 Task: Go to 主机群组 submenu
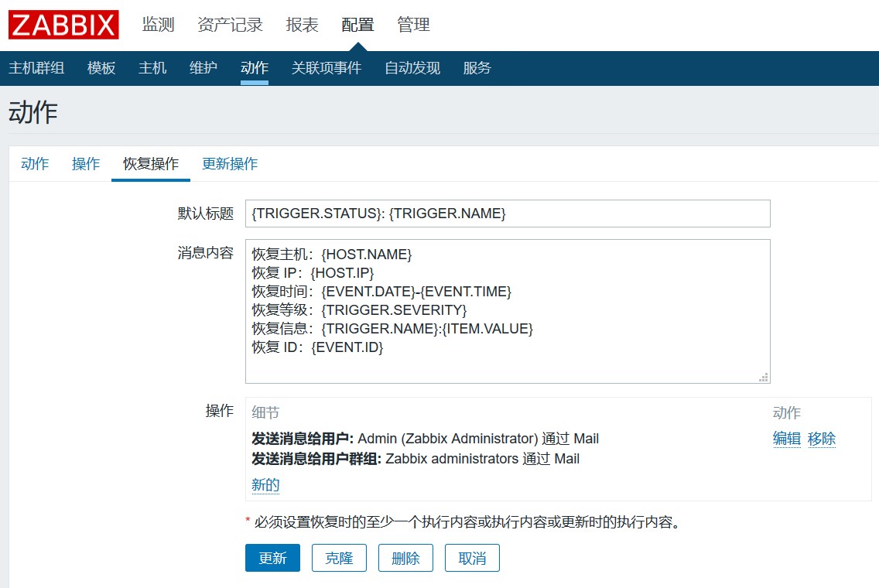(36, 68)
